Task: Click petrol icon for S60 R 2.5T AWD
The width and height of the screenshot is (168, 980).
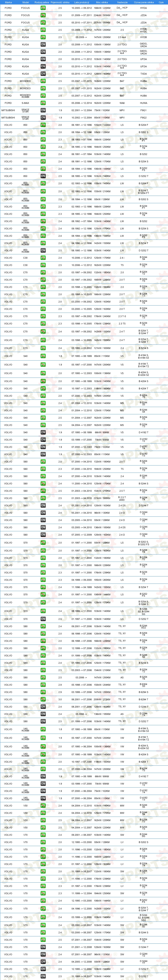Action: (43, 498)
